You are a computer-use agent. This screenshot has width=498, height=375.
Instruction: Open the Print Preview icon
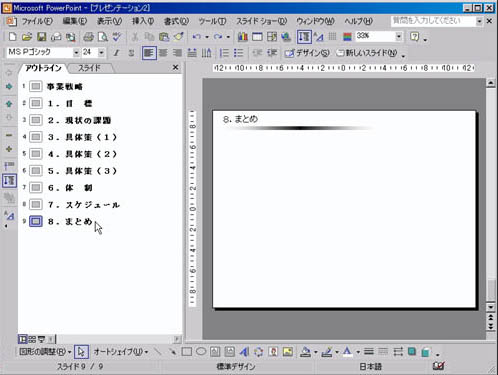[103, 37]
